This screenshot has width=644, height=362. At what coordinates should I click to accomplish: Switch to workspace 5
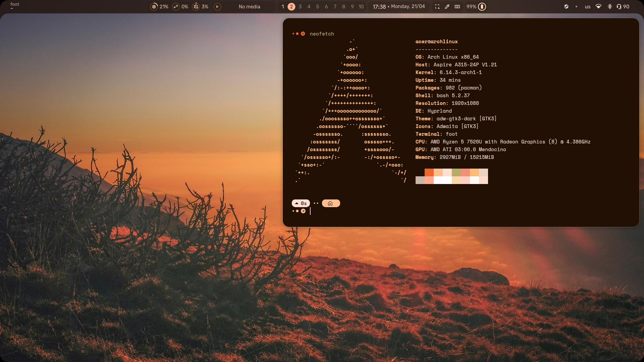click(x=318, y=6)
